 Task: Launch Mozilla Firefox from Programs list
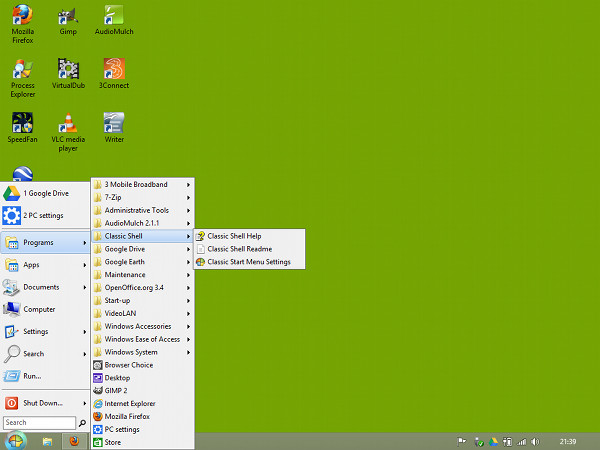(x=142, y=416)
